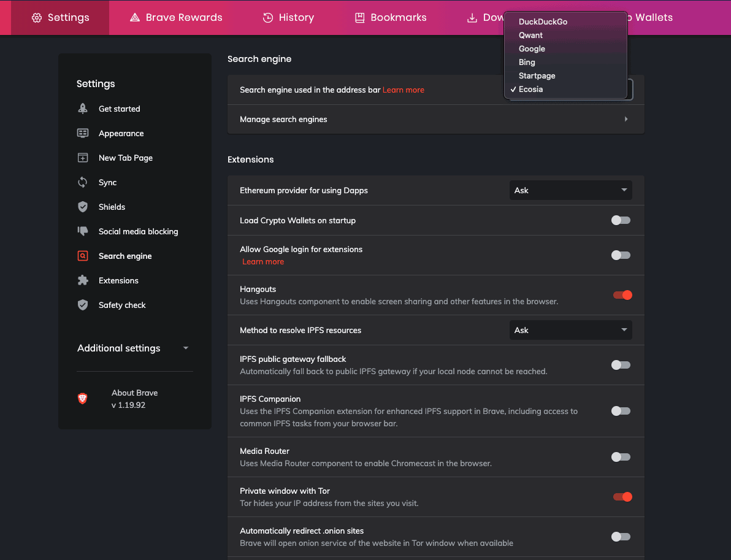The height and width of the screenshot is (560, 731).
Task: Open the Bookmarks tab
Action: [x=391, y=18]
